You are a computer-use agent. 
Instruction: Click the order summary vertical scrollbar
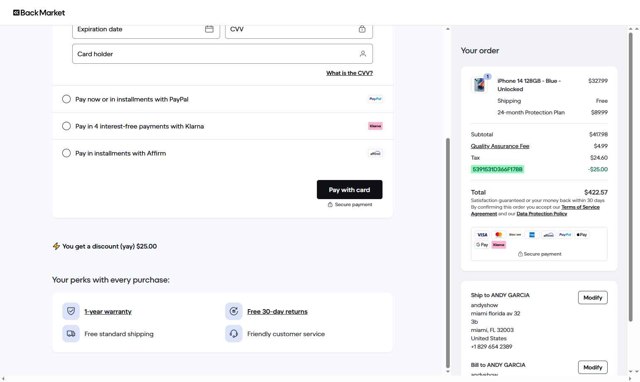pos(630,176)
